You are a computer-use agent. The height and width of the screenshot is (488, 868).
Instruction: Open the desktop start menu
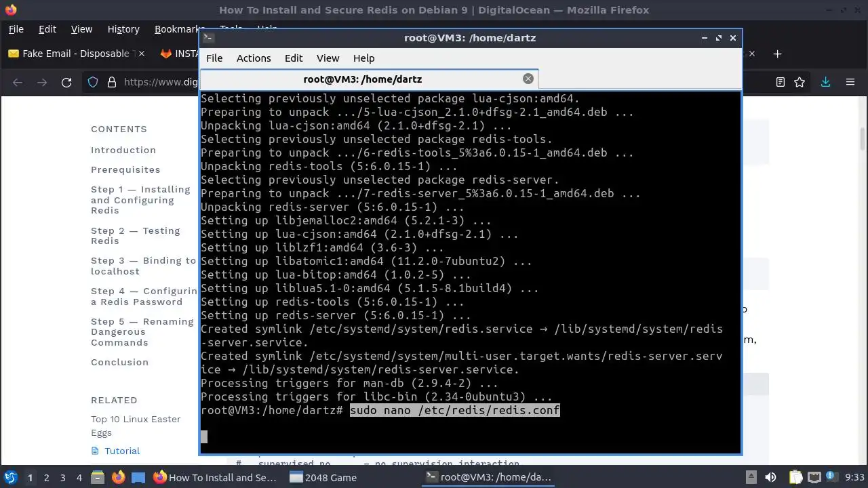(x=11, y=477)
